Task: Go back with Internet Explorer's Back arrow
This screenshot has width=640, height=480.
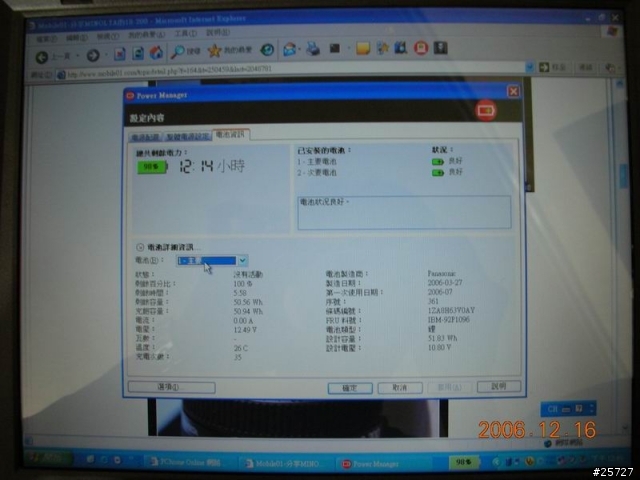Action: pos(42,57)
